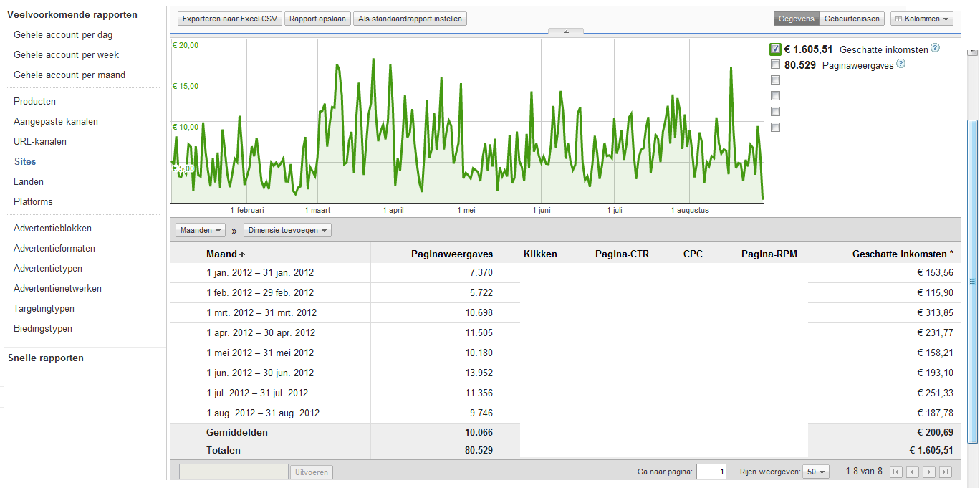Open the Advertentieblokken report

(52, 229)
